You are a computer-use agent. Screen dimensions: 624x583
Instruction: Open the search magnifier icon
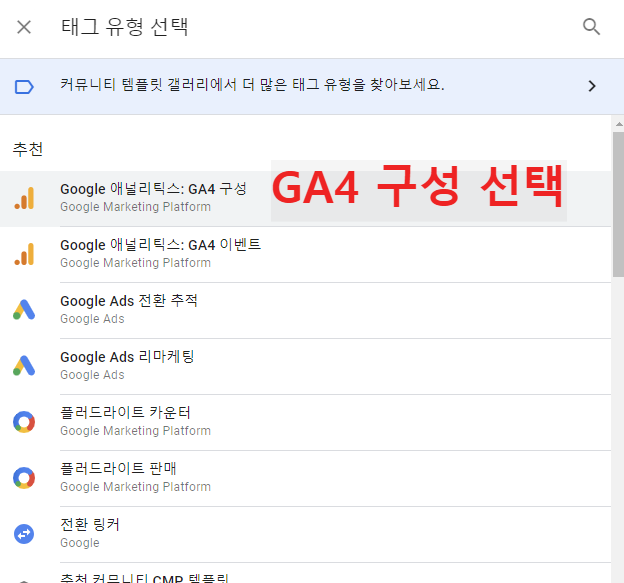point(591,27)
